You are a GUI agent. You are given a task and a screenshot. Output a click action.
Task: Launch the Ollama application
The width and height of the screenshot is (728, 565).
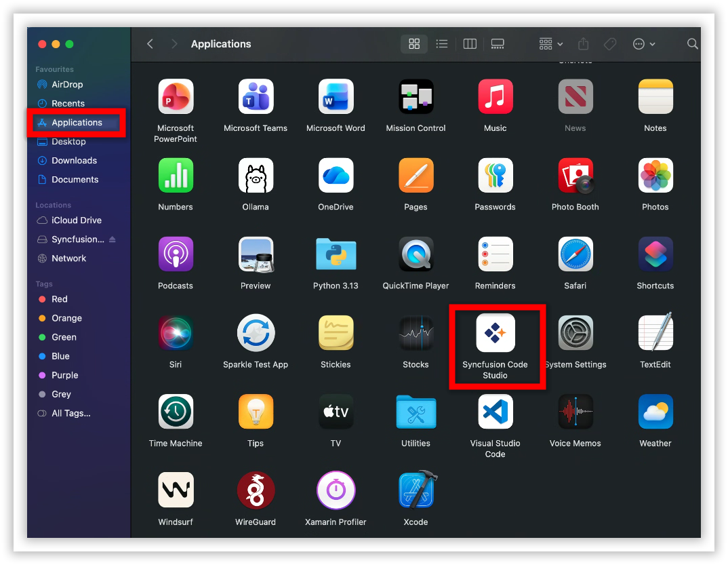click(256, 176)
